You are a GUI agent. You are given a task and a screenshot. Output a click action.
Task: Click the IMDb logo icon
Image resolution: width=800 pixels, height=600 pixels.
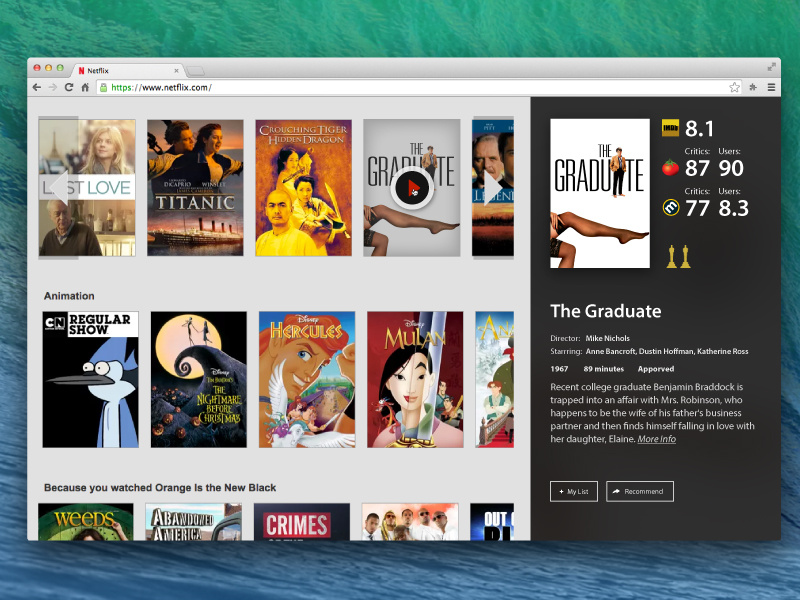[670, 128]
